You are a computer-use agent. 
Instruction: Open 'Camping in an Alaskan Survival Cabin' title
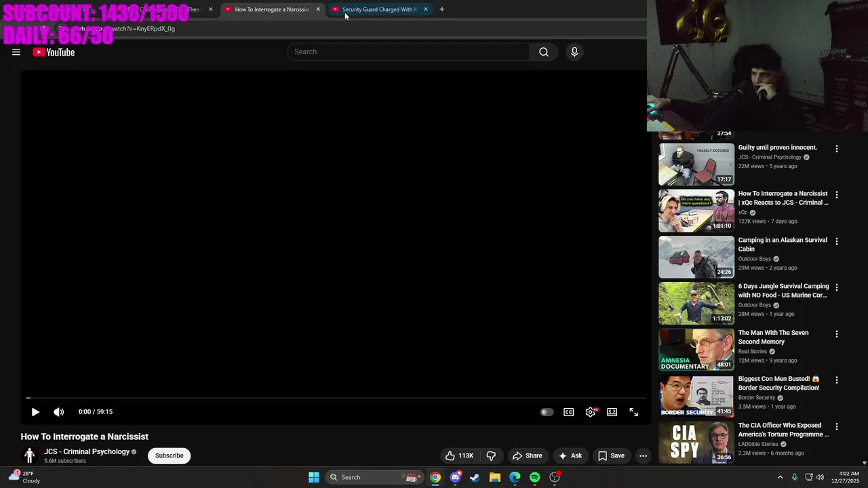tap(783, 245)
